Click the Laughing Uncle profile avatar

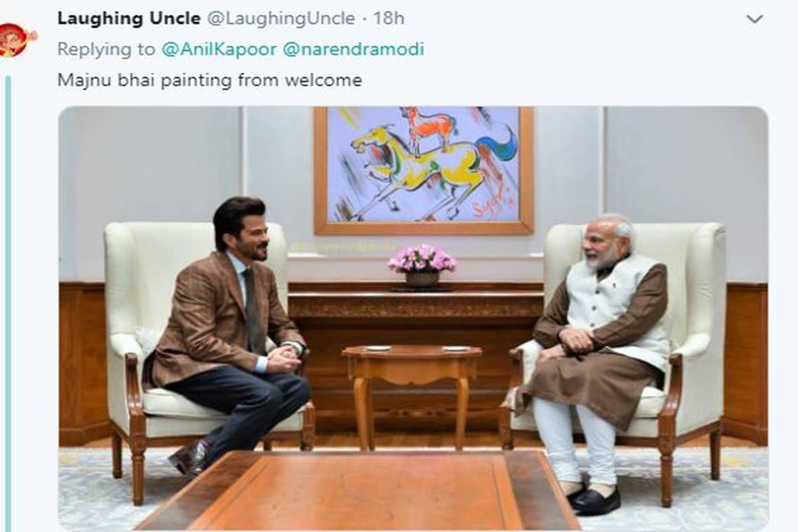click(x=15, y=39)
